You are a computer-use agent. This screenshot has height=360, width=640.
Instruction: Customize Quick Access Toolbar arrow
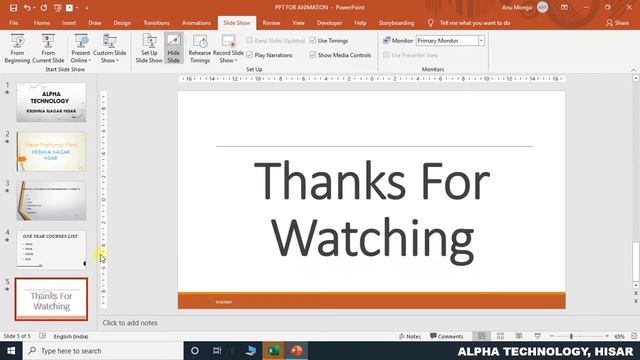point(87,7)
